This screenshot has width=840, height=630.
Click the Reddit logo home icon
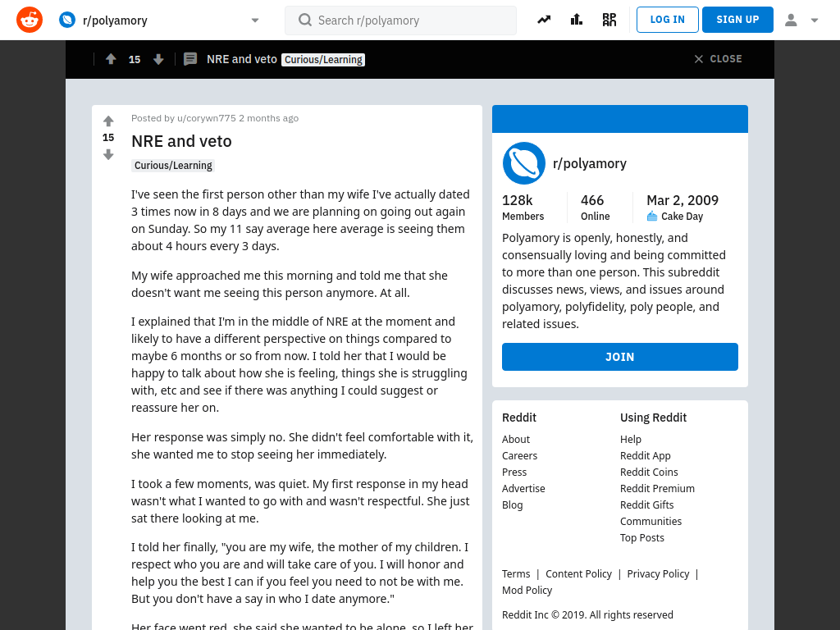click(x=30, y=20)
